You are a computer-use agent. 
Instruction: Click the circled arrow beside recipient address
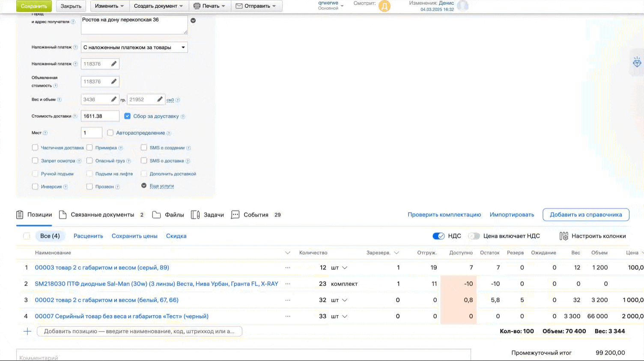193,21
